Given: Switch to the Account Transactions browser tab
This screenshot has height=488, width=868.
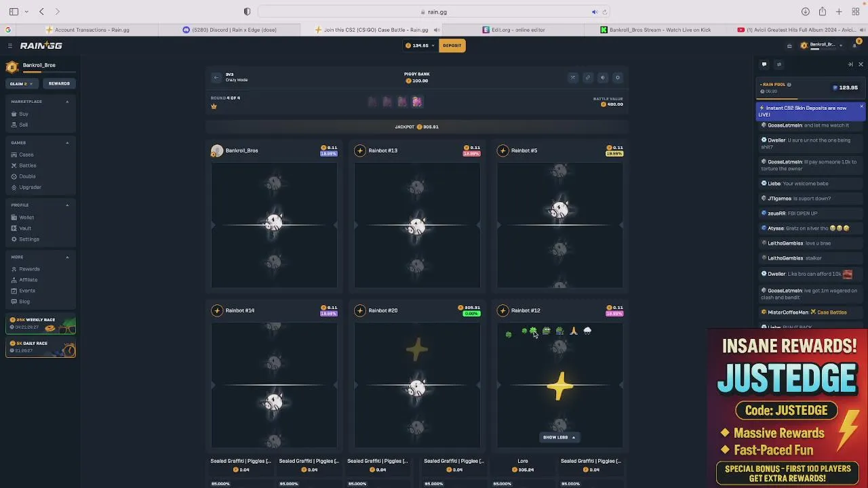Looking at the screenshot, I should tap(87, 30).
